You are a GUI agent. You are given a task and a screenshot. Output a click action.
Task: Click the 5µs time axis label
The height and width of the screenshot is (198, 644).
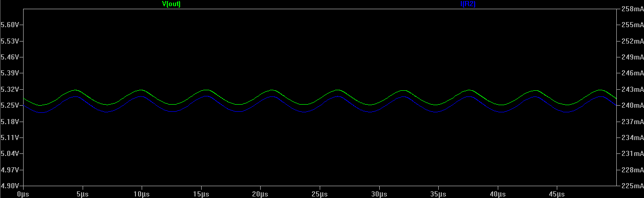pyautogui.click(x=82, y=194)
